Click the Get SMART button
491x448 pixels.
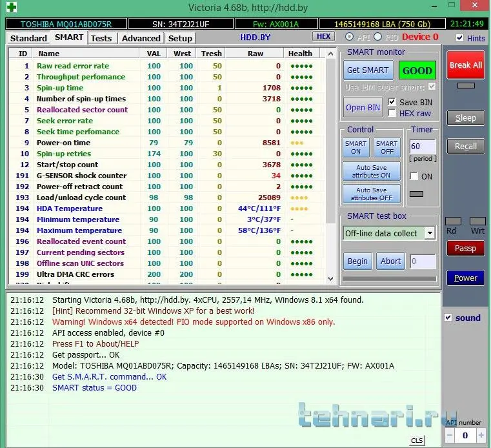pyautogui.click(x=368, y=70)
